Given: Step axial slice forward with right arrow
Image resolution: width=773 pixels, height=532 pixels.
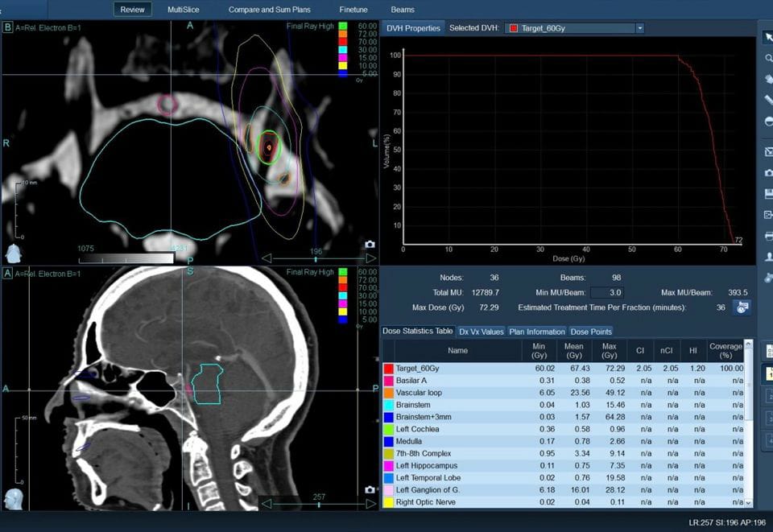Looking at the screenshot, I should 370,258.
